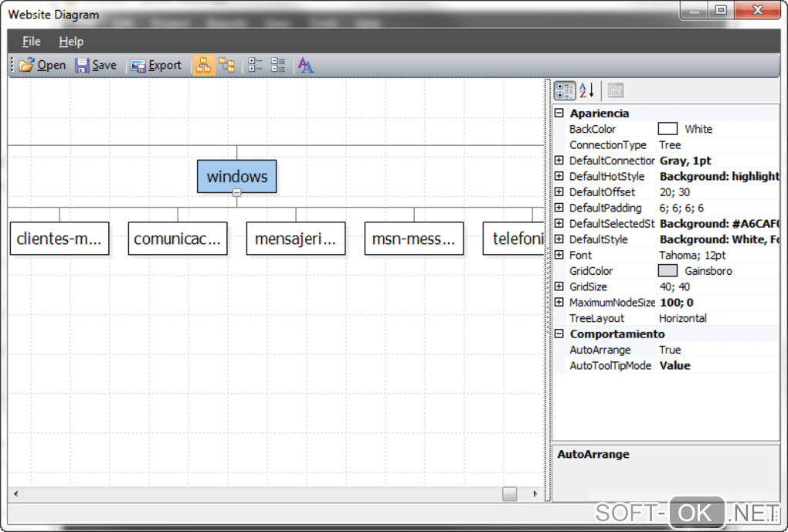Click the Open button label
Screen dimensions: 788x532
coord(51,66)
